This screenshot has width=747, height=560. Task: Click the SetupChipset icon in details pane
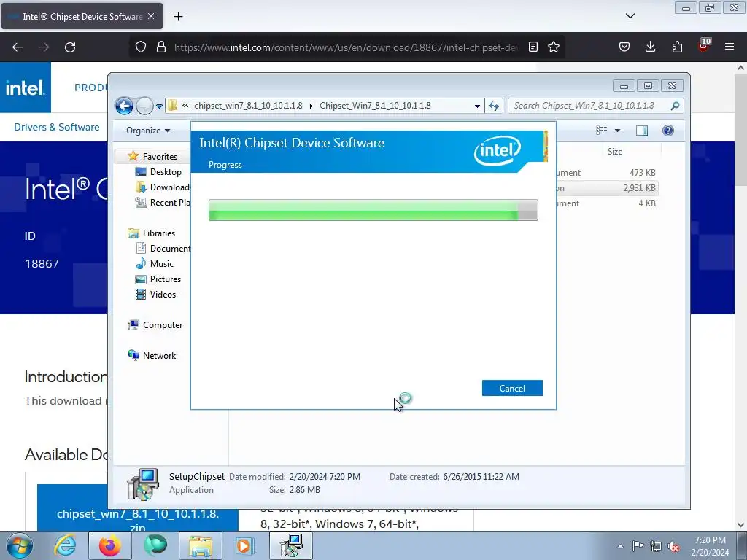142,484
